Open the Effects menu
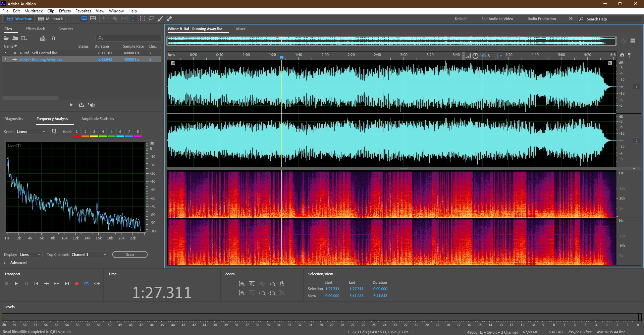Screen dimensions: 644x335 click(x=65, y=11)
